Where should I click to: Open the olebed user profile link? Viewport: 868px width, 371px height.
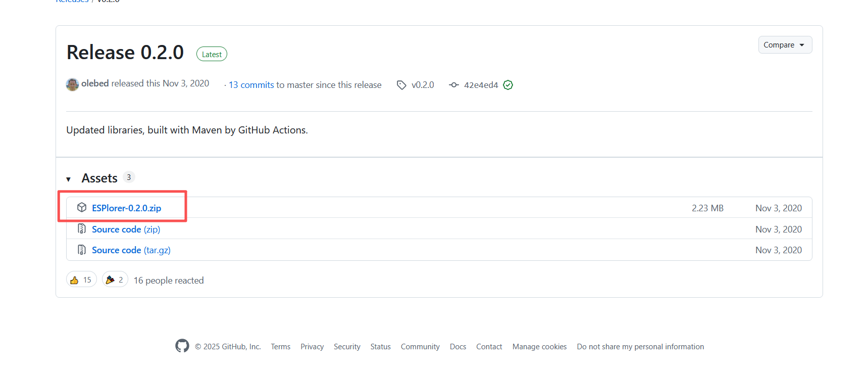(x=95, y=83)
